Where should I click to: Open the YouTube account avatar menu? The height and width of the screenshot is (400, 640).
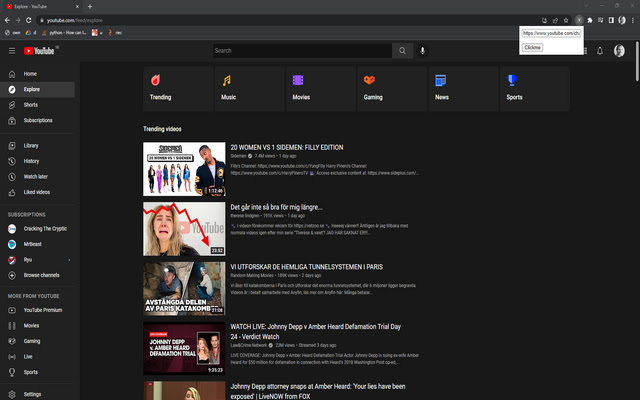(x=619, y=51)
